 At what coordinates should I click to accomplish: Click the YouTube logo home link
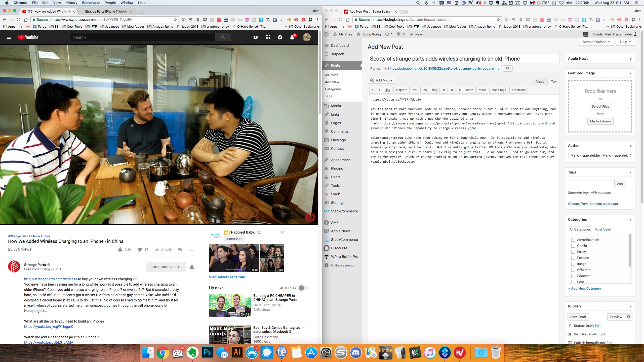coord(28,37)
